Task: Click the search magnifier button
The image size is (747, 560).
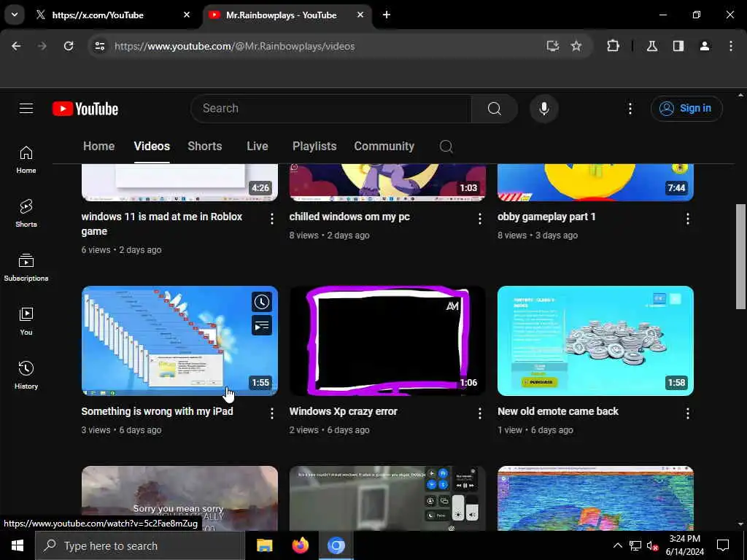Action: (x=495, y=109)
